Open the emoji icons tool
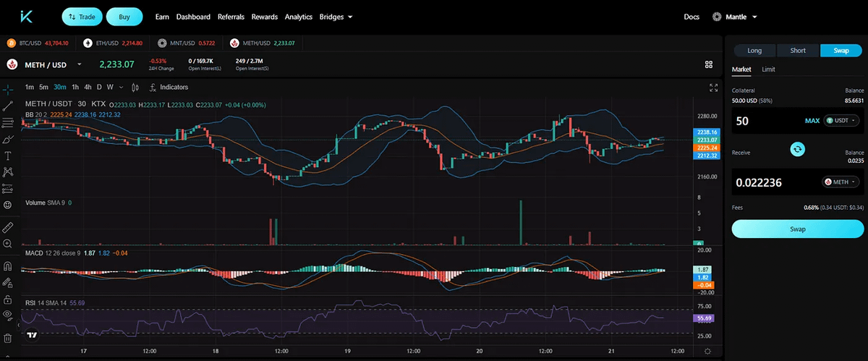The height and width of the screenshot is (361, 868). pos(8,205)
